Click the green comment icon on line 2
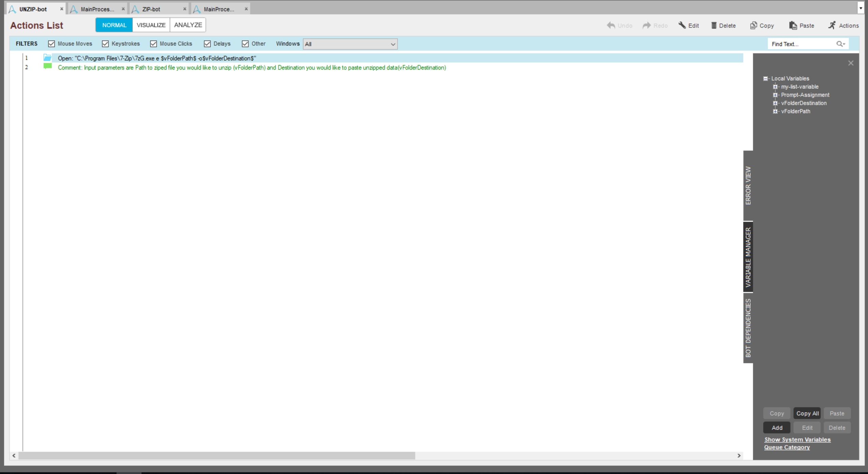Image resolution: width=868 pixels, height=474 pixels. click(48, 67)
